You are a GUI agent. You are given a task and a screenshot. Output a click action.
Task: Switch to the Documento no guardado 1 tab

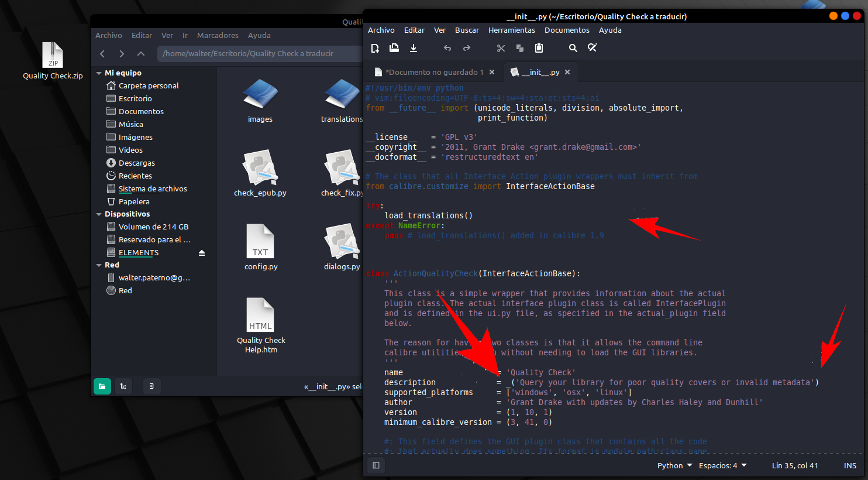pyautogui.click(x=434, y=72)
